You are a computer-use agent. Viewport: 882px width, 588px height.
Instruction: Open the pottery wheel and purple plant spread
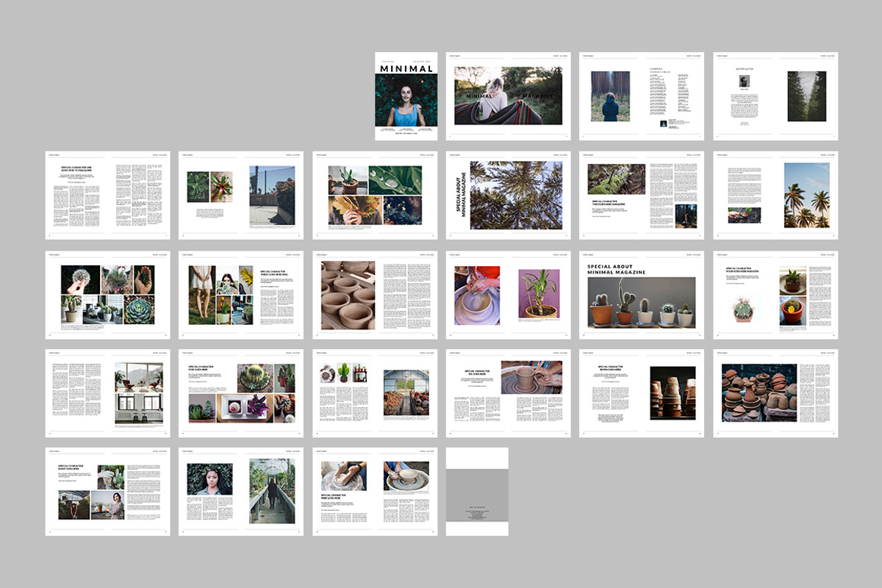pos(508,294)
